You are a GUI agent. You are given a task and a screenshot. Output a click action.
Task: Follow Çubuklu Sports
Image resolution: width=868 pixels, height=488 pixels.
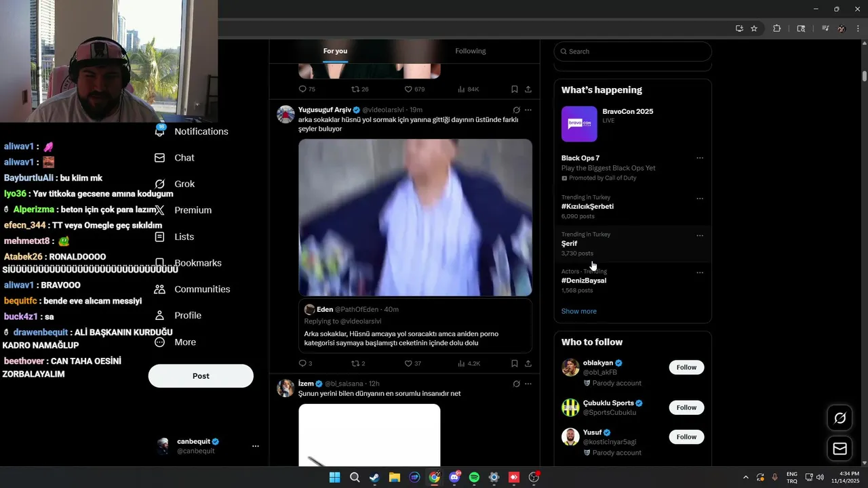[x=686, y=407]
